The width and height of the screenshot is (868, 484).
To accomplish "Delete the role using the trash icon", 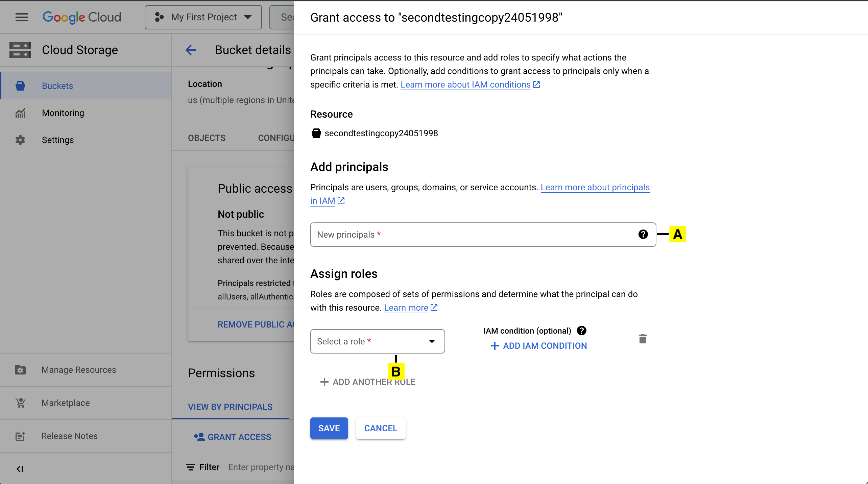I will point(643,339).
